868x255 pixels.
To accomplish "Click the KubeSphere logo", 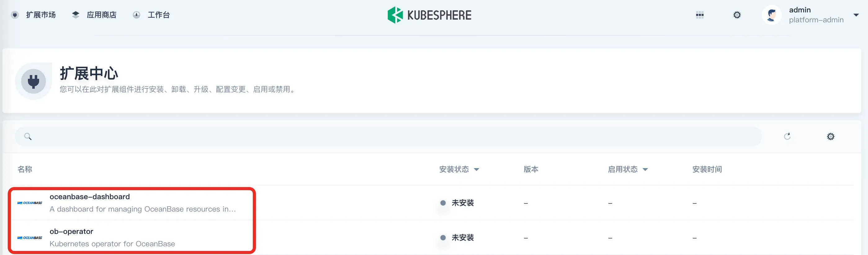I will coord(429,15).
